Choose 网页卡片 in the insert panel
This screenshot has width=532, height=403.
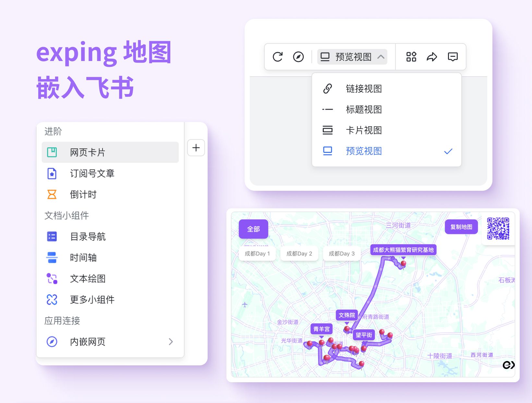pyautogui.click(x=110, y=152)
